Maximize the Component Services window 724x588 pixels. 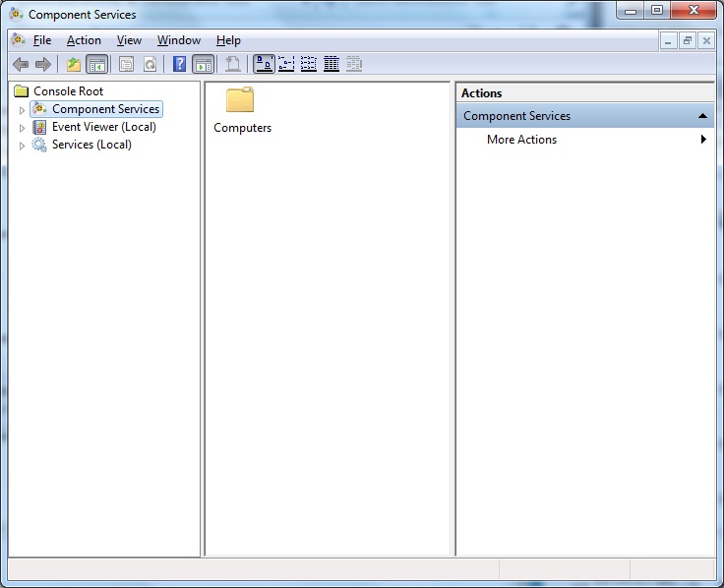coord(657,11)
